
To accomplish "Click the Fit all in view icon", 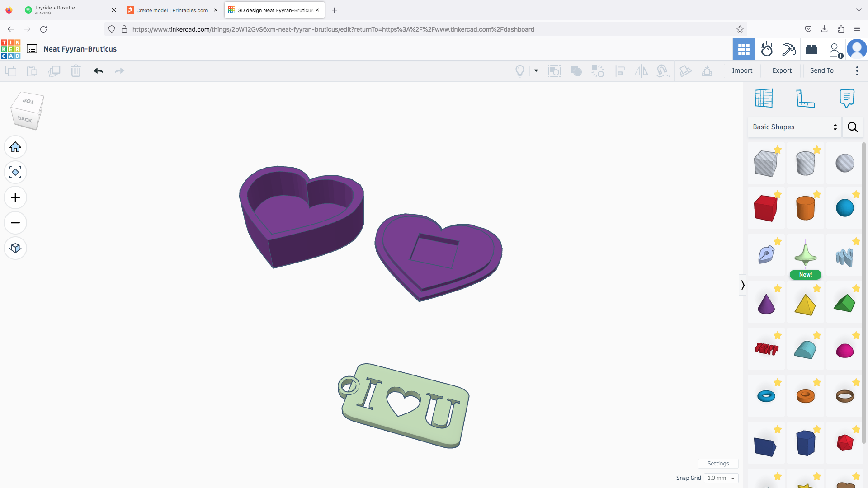I will 15,172.
